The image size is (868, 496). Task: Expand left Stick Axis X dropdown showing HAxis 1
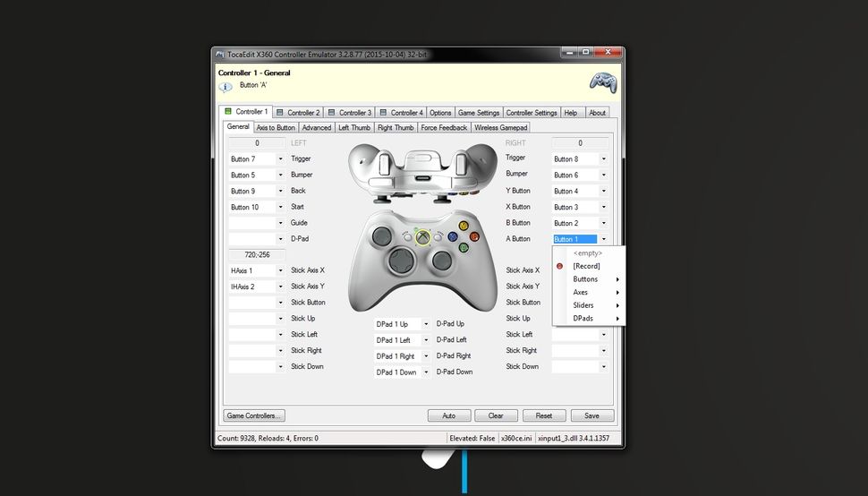(280, 270)
